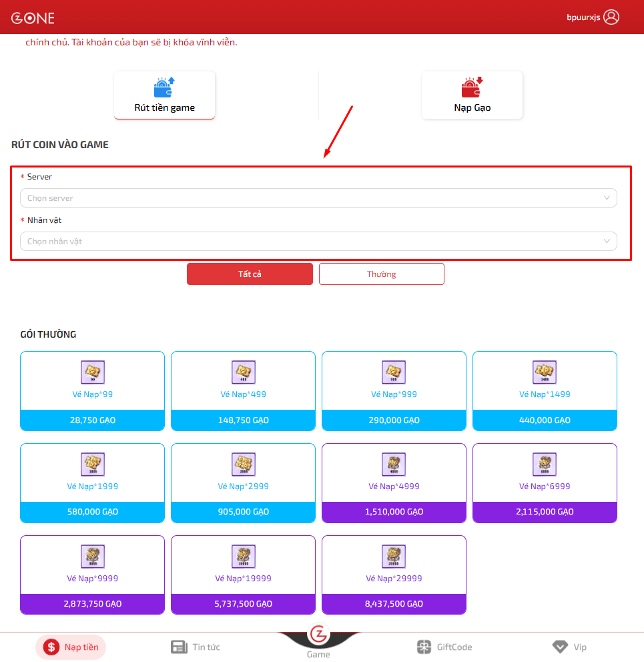Select the Vé Nạp*99 ticket icon
The width and height of the screenshot is (644, 662).
pos(92,372)
